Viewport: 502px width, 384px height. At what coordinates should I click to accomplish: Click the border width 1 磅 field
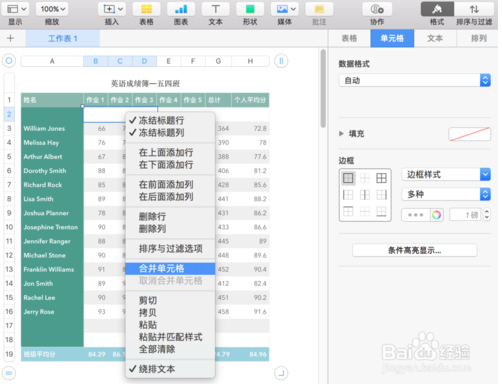[x=465, y=215]
